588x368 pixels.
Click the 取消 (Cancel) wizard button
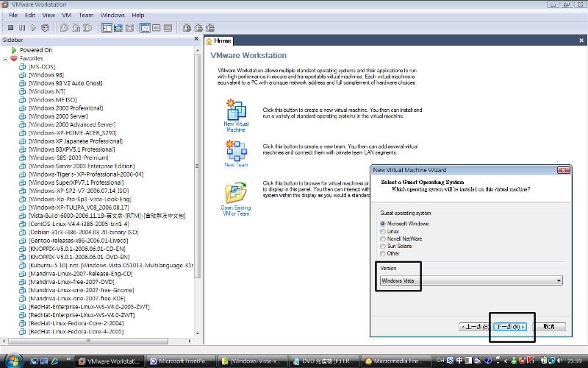click(549, 327)
